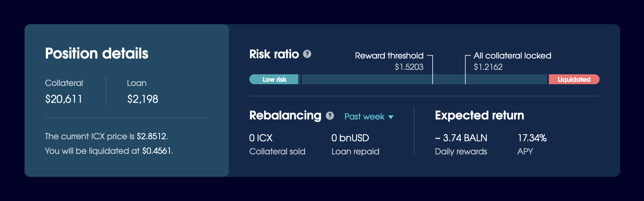Click the Position details heading
644x201 pixels.
(97, 54)
